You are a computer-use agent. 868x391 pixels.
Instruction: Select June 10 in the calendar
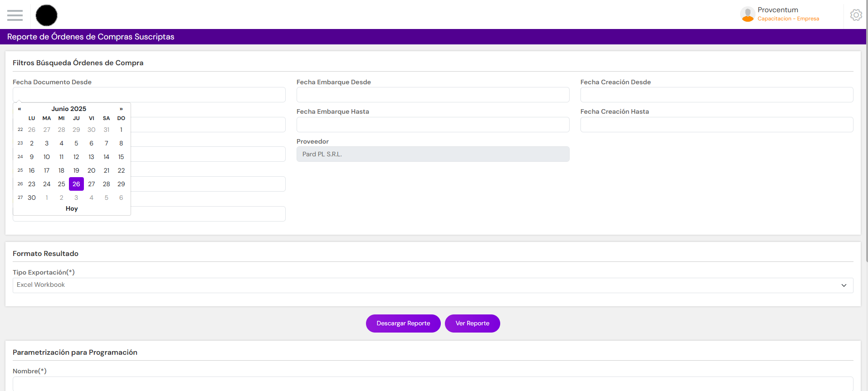tap(47, 157)
